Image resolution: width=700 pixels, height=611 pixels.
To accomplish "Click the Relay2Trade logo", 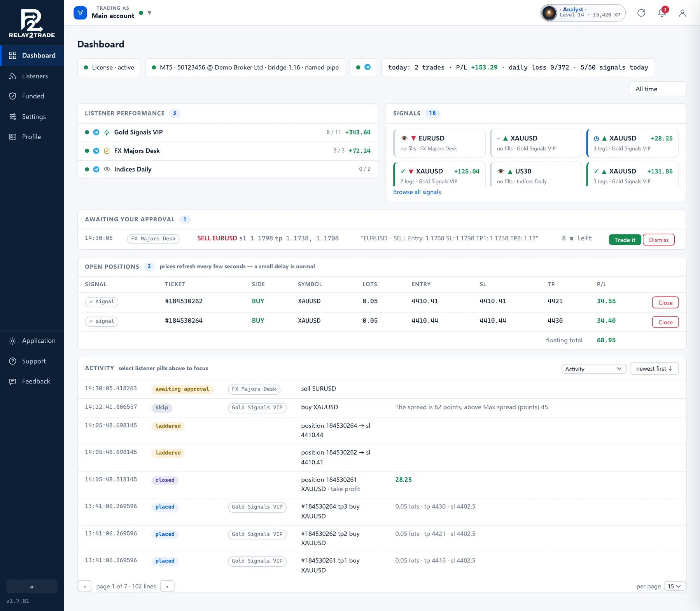I will [x=32, y=23].
